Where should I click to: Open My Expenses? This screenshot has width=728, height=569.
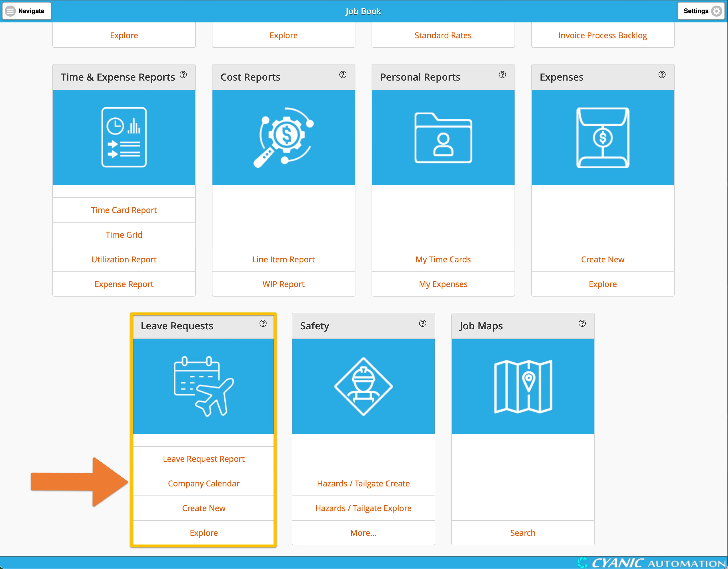443,284
